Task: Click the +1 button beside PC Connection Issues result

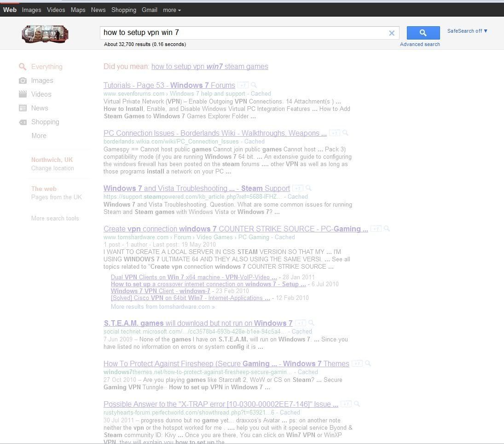Action: (x=334, y=133)
